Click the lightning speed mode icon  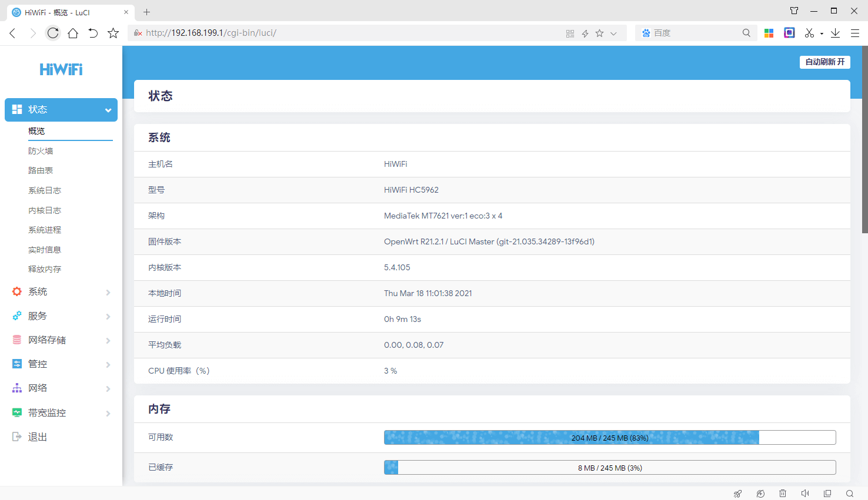[x=585, y=33]
